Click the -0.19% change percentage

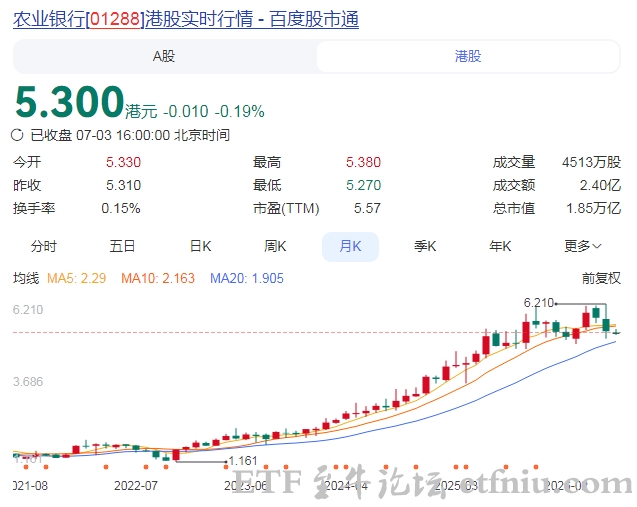pos(240,111)
